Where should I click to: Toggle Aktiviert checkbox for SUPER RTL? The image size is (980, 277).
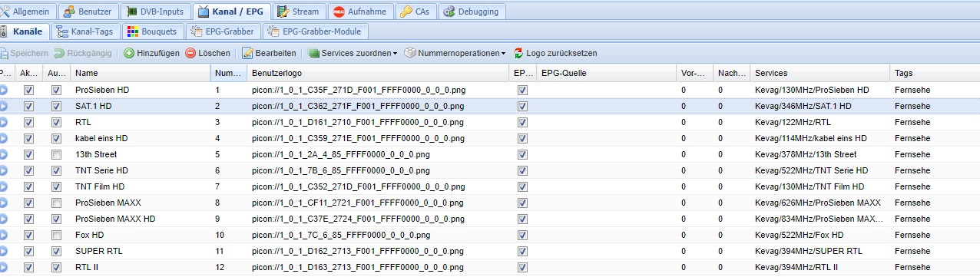pyautogui.click(x=29, y=251)
